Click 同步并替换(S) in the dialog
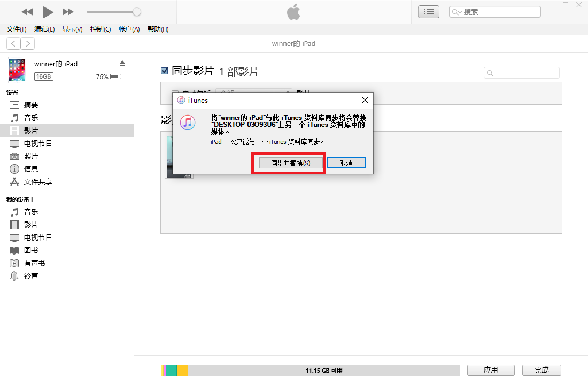 point(291,163)
